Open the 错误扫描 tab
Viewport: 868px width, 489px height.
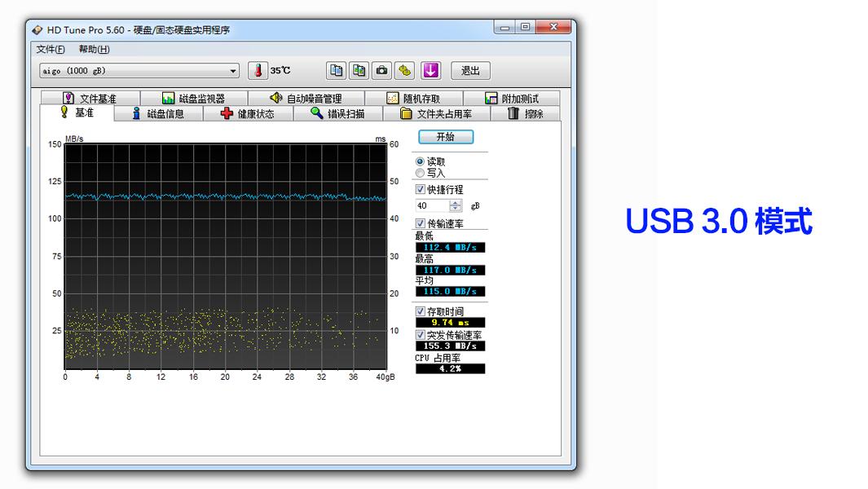[x=337, y=114]
